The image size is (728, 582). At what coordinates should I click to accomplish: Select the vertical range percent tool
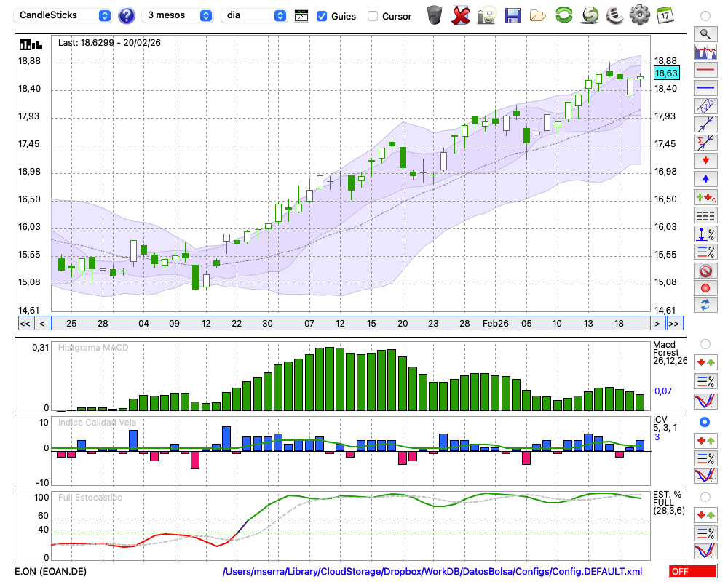click(705, 234)
